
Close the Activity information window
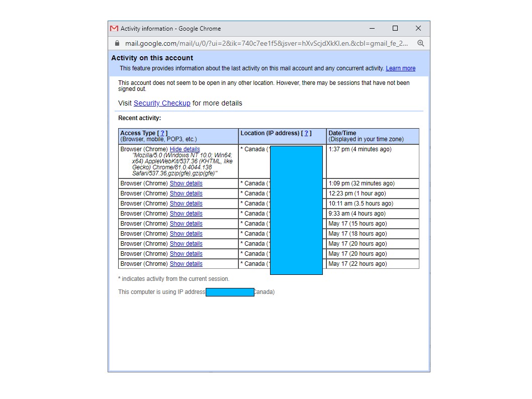[418, 29]
